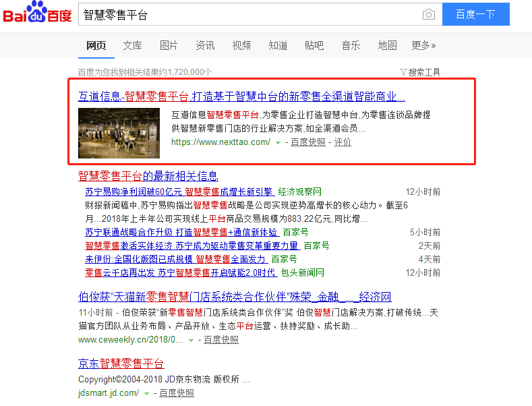
Task: Click 评价 link on nexttao result
Action: coord(343,142)
